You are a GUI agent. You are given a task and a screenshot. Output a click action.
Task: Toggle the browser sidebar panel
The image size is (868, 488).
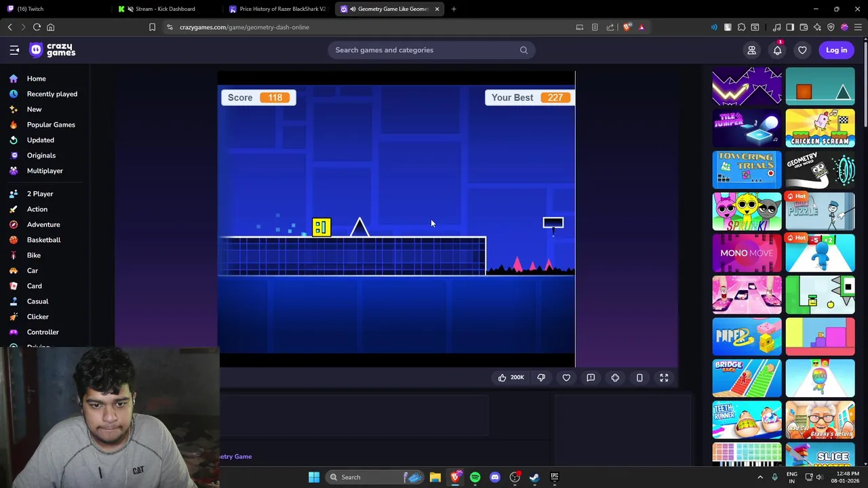(790, 27)
